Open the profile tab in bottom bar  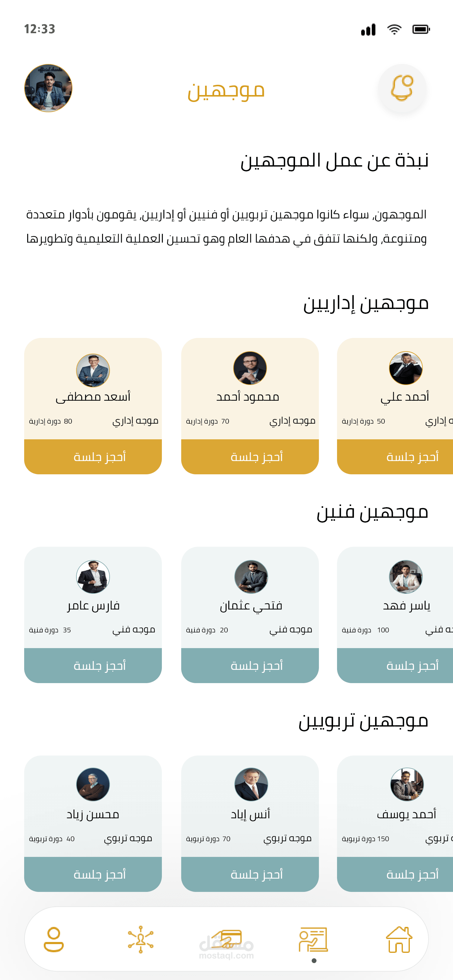(54, 939)
